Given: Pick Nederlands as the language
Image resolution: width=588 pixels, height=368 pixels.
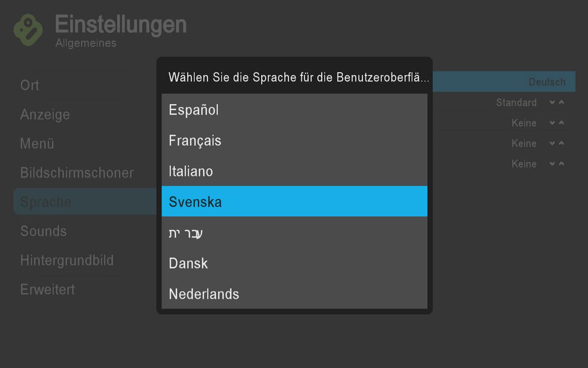Looking at the screenshot, I should tap(294, 294).
